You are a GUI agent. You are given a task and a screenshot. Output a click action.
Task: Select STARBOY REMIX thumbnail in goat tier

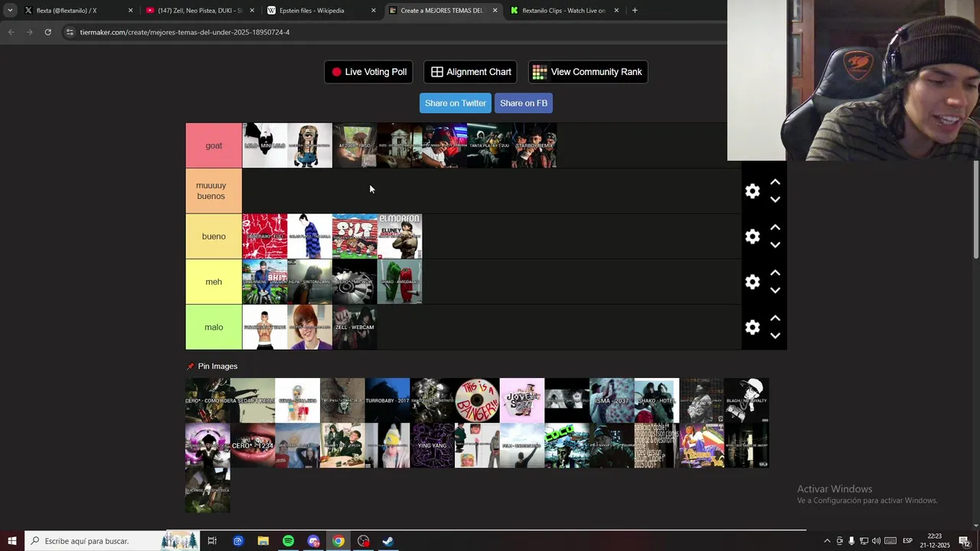click(x=534, y=145)
